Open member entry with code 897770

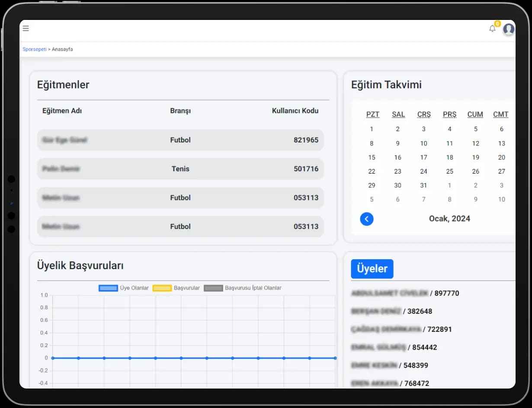[405, 293]
